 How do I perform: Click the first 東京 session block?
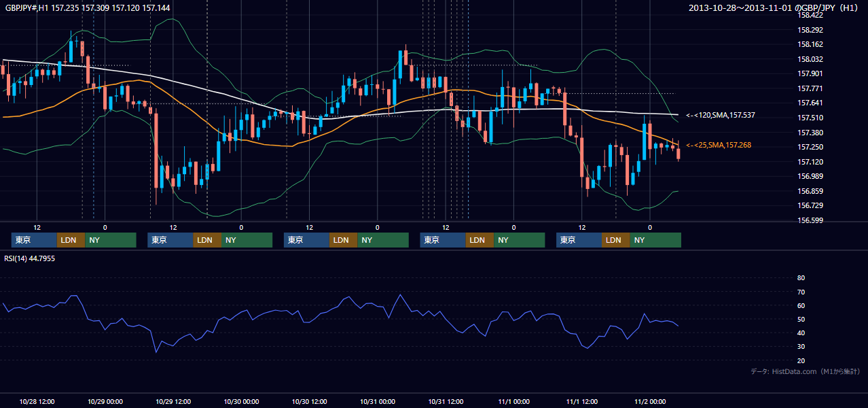pyautogui.click(x=34, y=240)
